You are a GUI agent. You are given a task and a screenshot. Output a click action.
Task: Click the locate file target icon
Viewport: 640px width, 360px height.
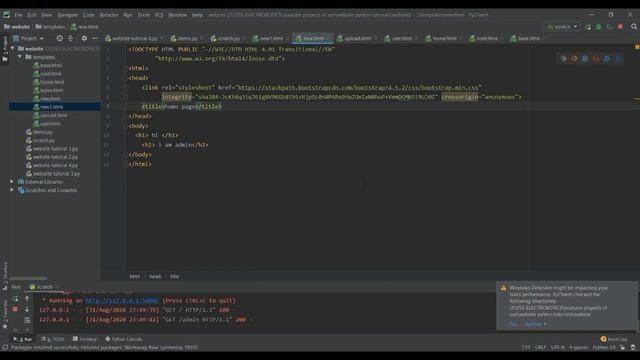pos(60,38)
